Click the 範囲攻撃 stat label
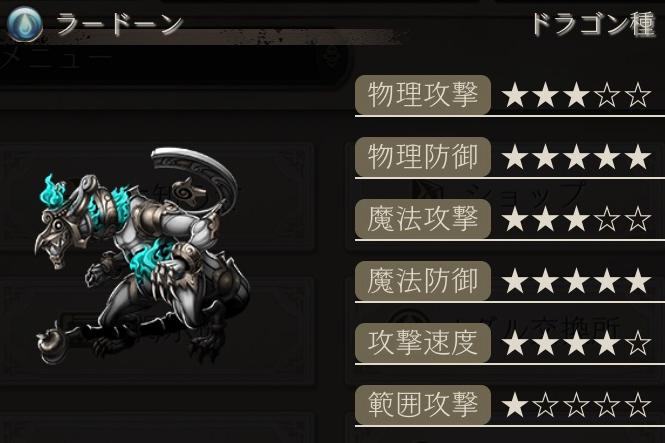665x443 pixels. pos(423,404)
